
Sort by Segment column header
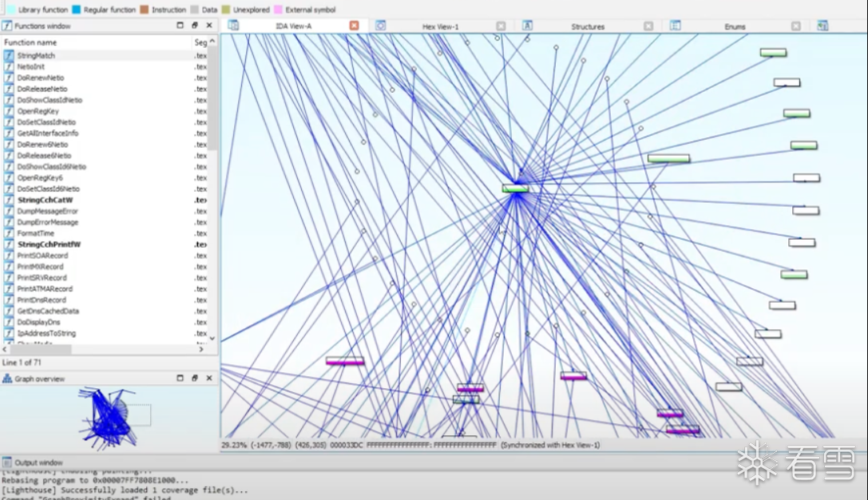(200, 42)
